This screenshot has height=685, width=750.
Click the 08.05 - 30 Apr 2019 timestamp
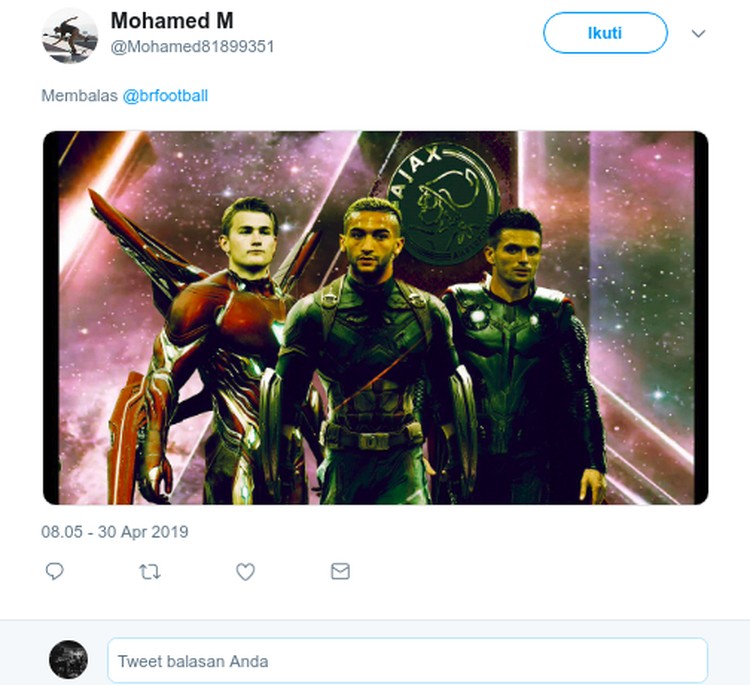(x=115, y=532)
